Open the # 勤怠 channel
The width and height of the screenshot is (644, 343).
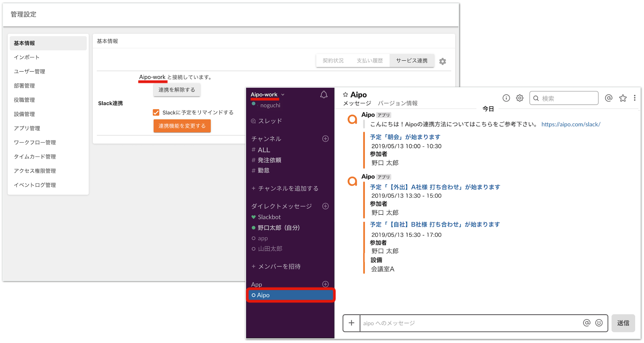tap(260, 170)
